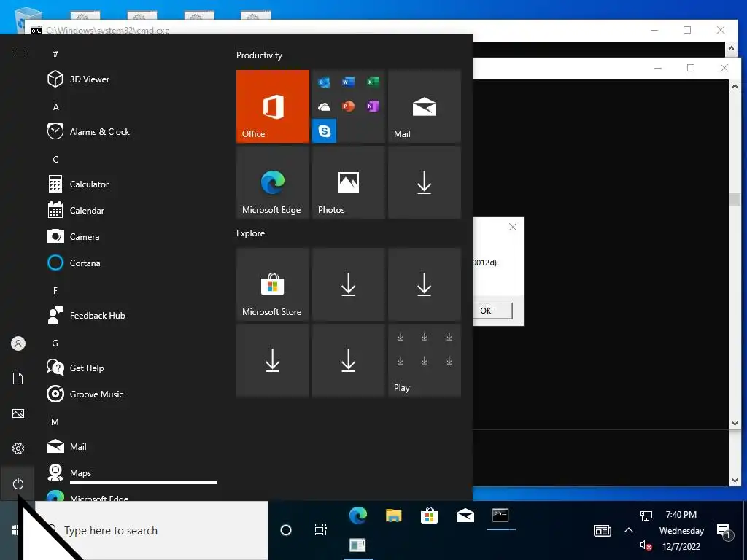
Task: Open Microsoft Store from taskbar
Action: pos(429,516)
